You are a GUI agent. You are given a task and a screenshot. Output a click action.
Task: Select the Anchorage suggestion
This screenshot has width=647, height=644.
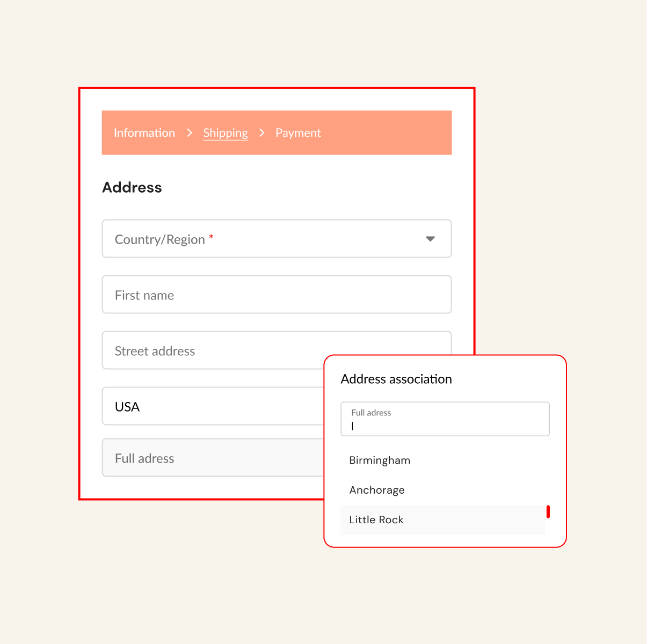coord(377,490)
